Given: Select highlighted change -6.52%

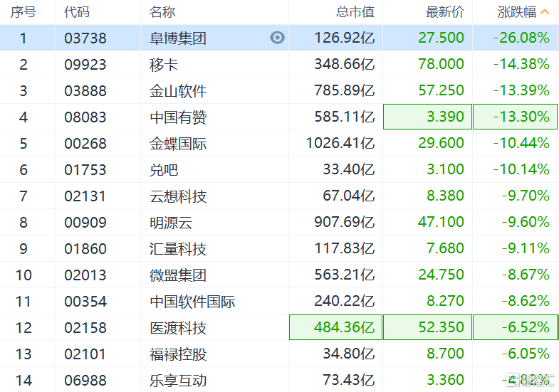Looking at the screenshot, I should 515,327.
